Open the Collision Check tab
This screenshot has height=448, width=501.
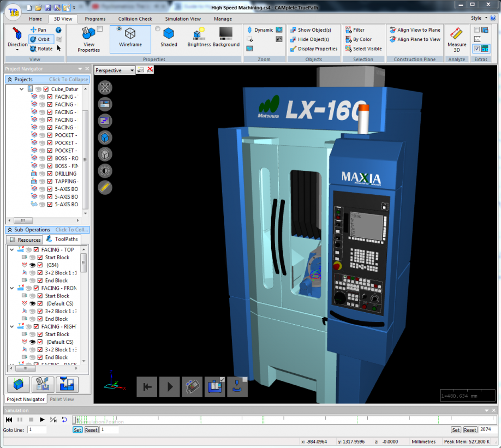pos(135,19)
